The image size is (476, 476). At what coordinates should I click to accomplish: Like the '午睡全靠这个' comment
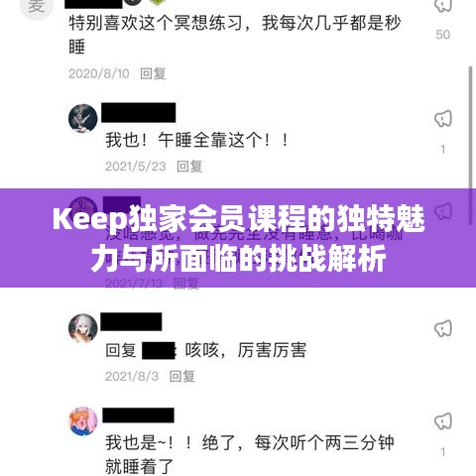(x=443, y=118)
